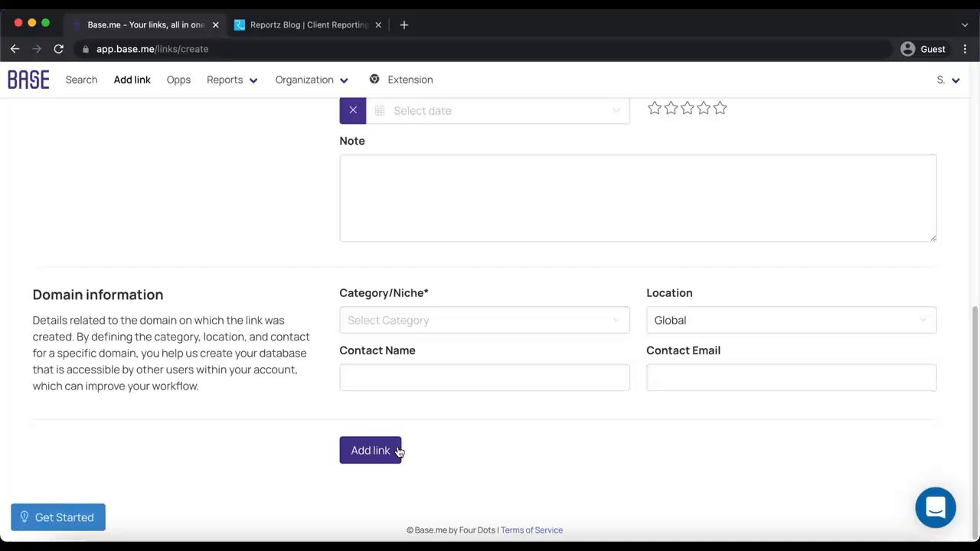Set rating to one star
Image resolution: width=980 pixels, height=551 pixels.
point(655,109)
